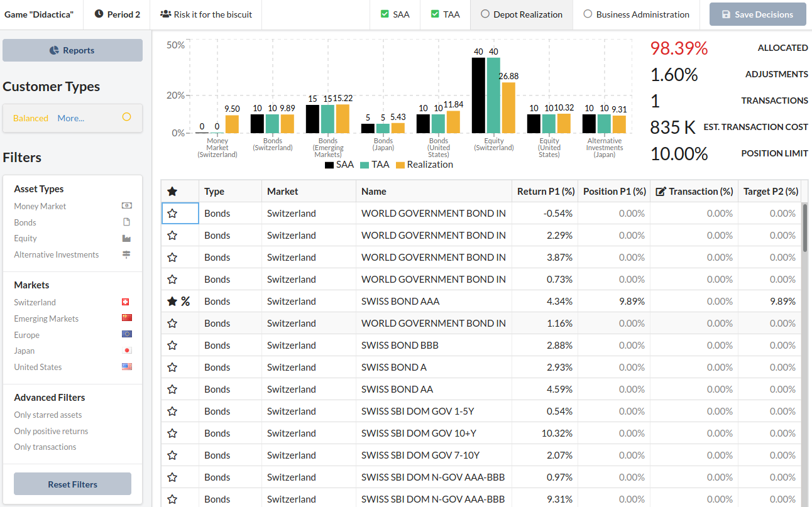The width and height of the screenshot is (812, 507).
Task: Click the orange Realization legend swatch
Action: tap(400, 165)
